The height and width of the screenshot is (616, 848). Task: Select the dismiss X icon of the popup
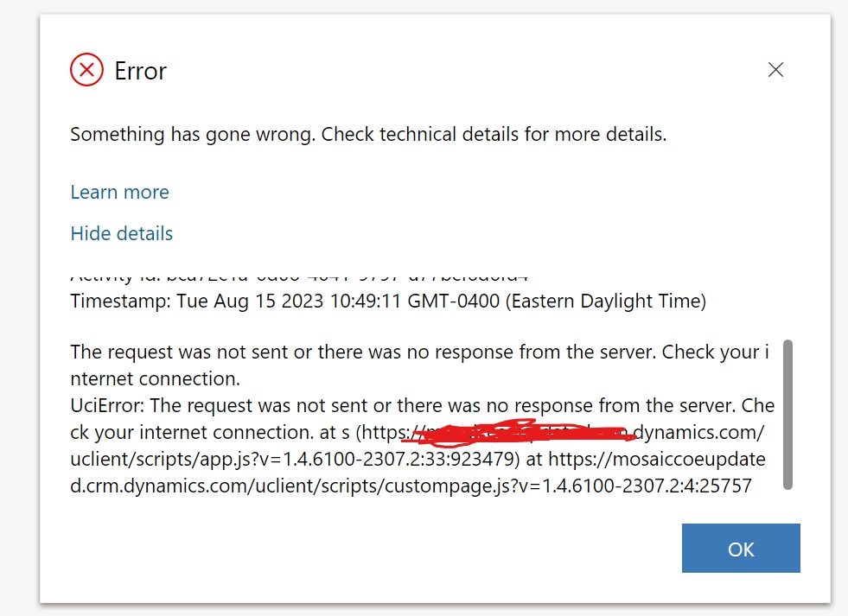[x=775, y=70]
